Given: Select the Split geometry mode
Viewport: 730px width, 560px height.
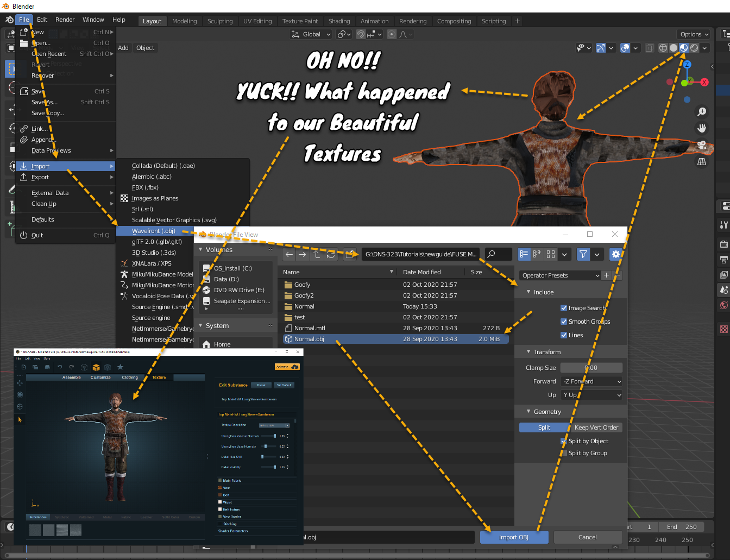Looking at the screenshot, I should pyautogui.click(x=544, y=427).
